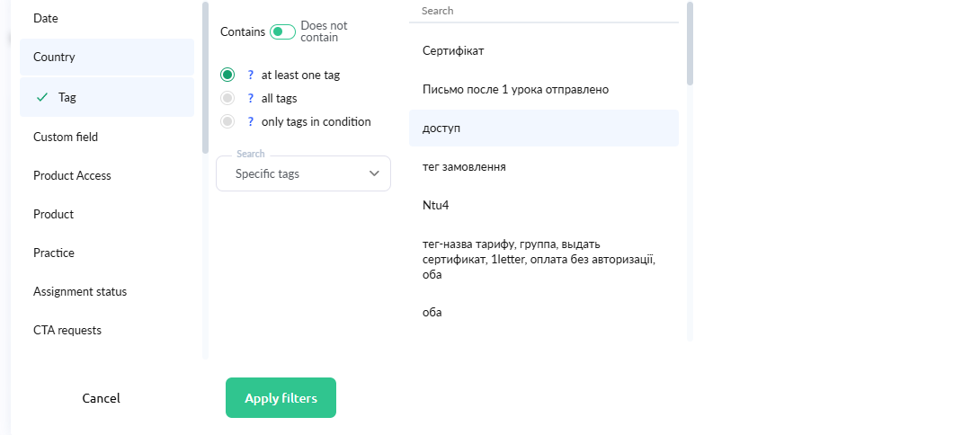The width and height of the screenshot is (980, 435).
Task: Open the Product Access filter
Action: click(107, 175)
